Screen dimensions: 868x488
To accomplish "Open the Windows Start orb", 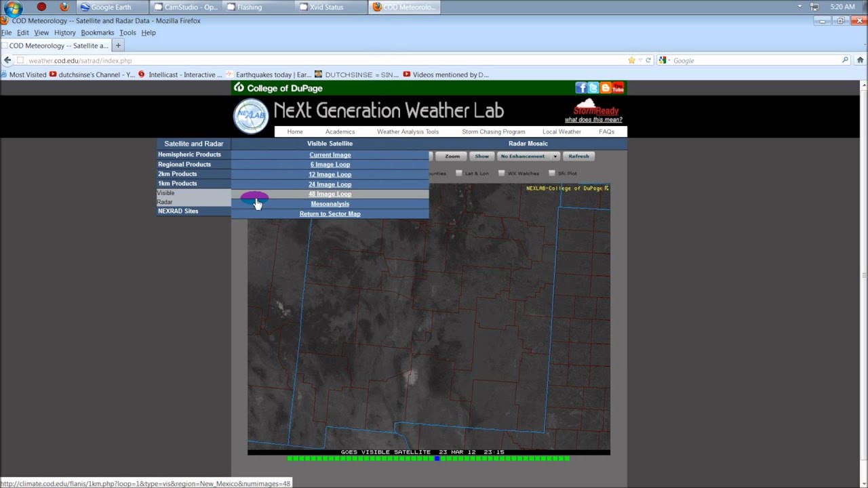I will point(12,7).
